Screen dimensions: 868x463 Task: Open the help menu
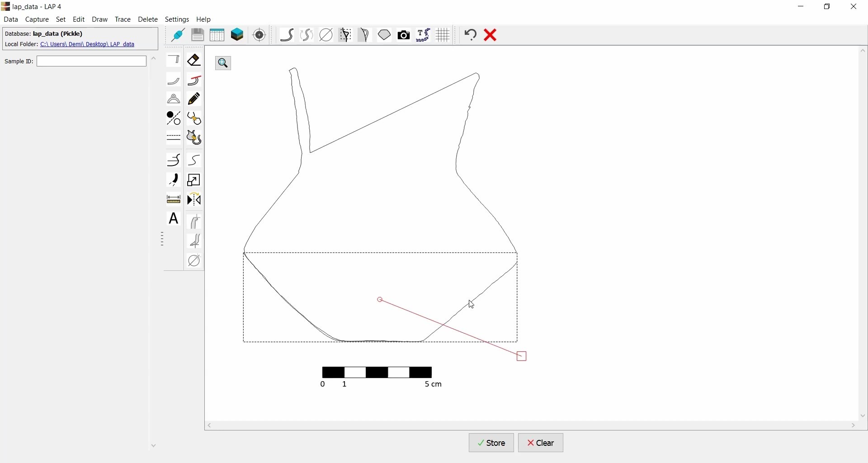204,20
